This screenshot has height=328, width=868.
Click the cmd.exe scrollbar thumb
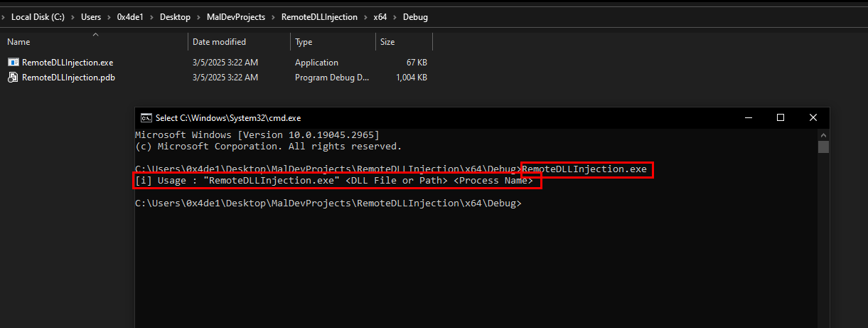click(823, 147)
